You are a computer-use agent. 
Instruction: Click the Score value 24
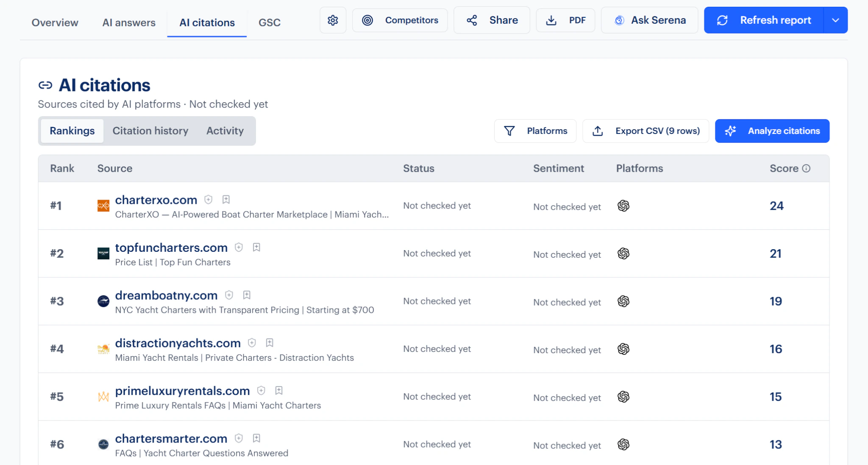776,206
